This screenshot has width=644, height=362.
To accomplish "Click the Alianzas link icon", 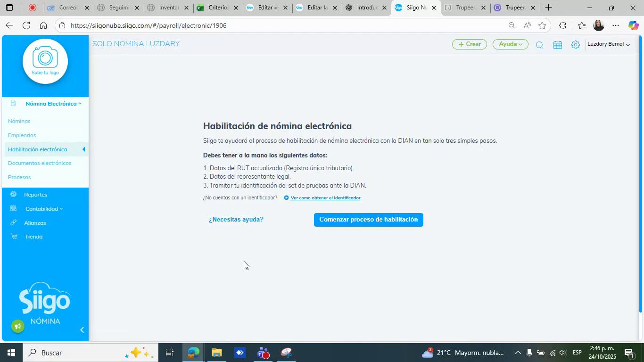I will pyautogui.click(x=14, y=222).
